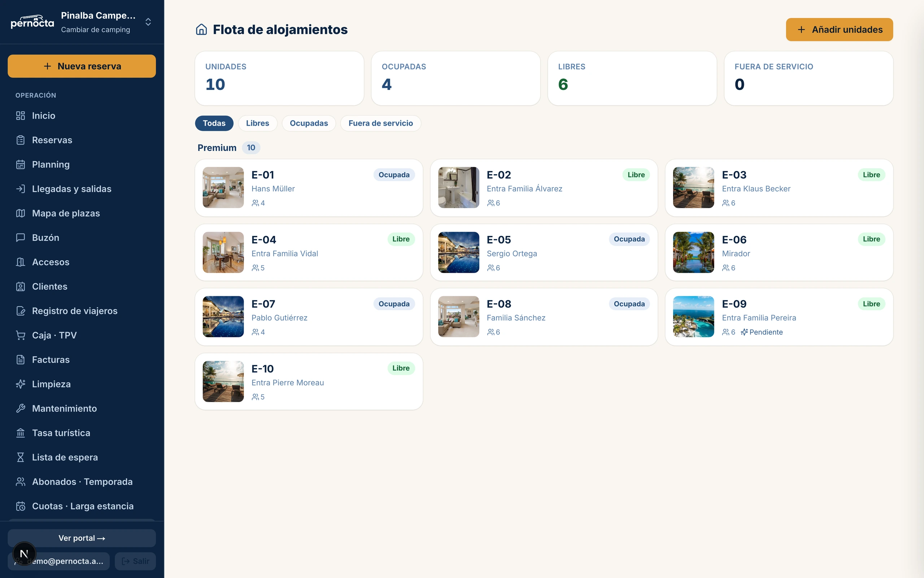Click the Añadir unidades button
The width and height of the screenshot is (924, 578).
coord(839,29)
